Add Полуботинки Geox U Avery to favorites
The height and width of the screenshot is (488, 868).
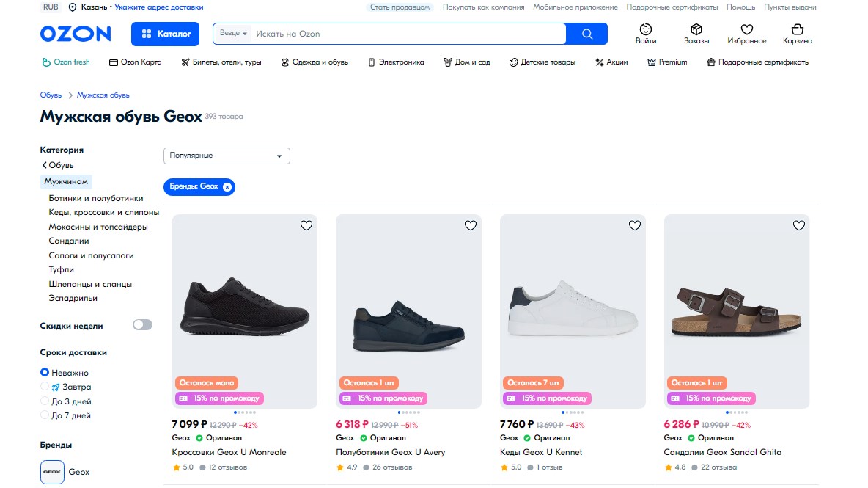point(470,225)
